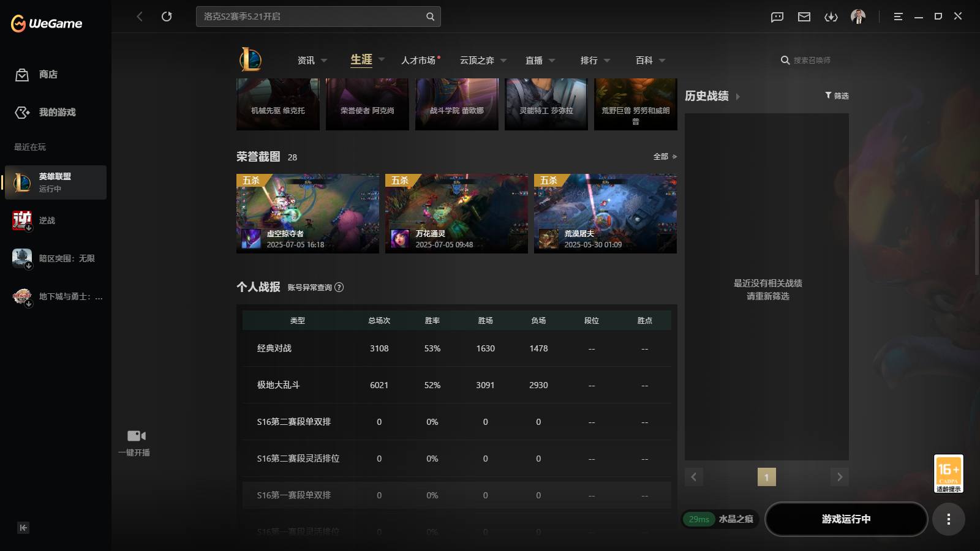The width and height of the screenshot is (980, 551).
Task: Click the 经典对战 row label
Action: [x=274, y=348]
